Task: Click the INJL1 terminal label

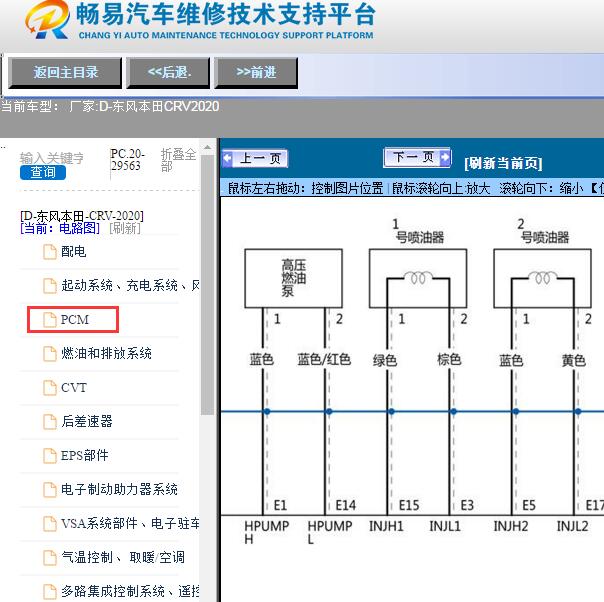Action: click(x=445, y=526)
